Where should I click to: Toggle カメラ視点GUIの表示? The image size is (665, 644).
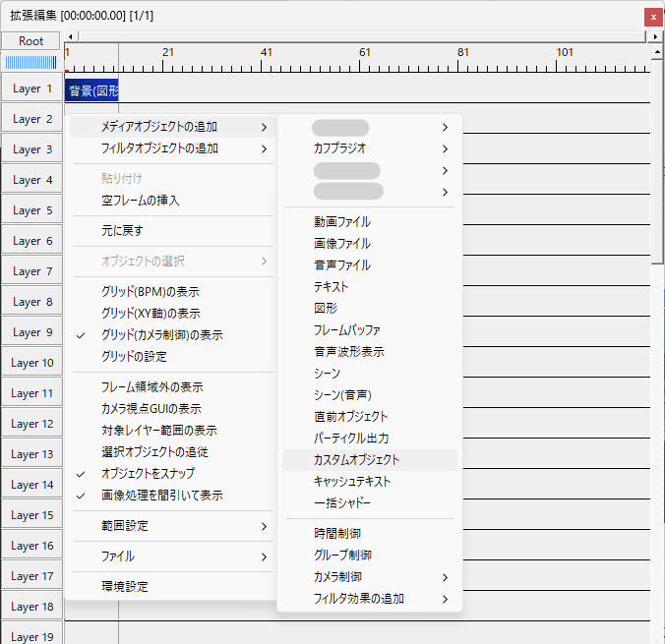[173, 409]
